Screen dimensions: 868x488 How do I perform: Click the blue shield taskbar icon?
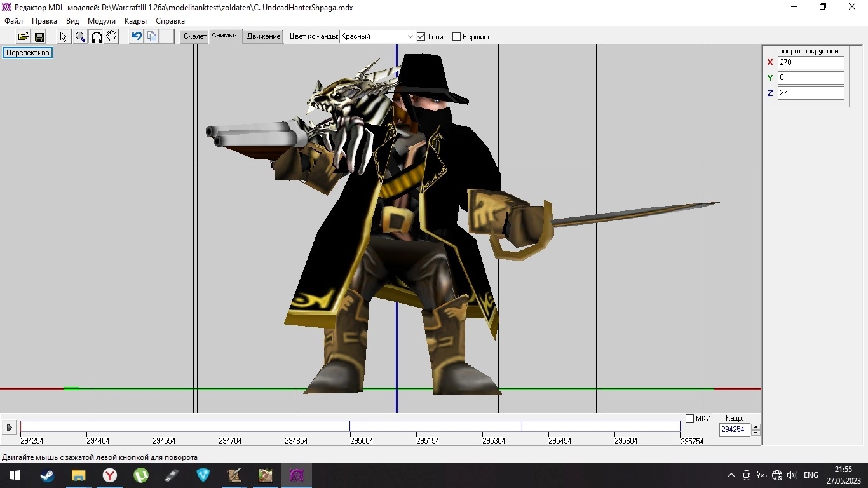[x=203, y=475]
